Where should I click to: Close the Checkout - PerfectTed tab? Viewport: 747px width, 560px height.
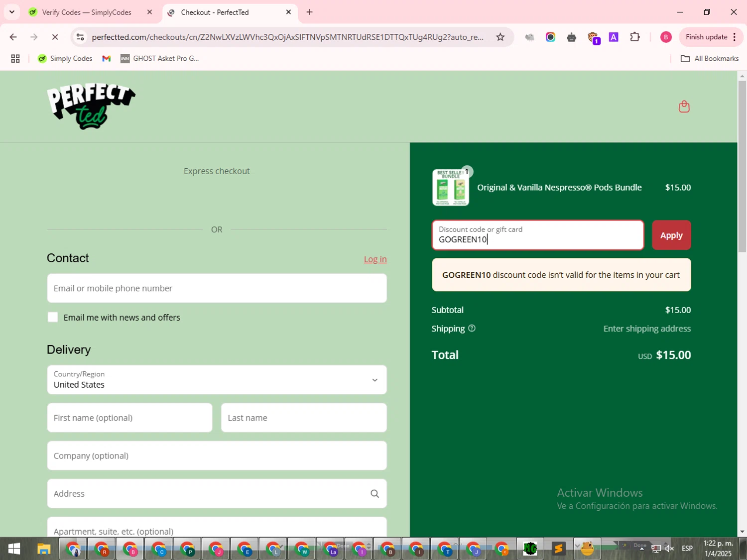point(288,12)
